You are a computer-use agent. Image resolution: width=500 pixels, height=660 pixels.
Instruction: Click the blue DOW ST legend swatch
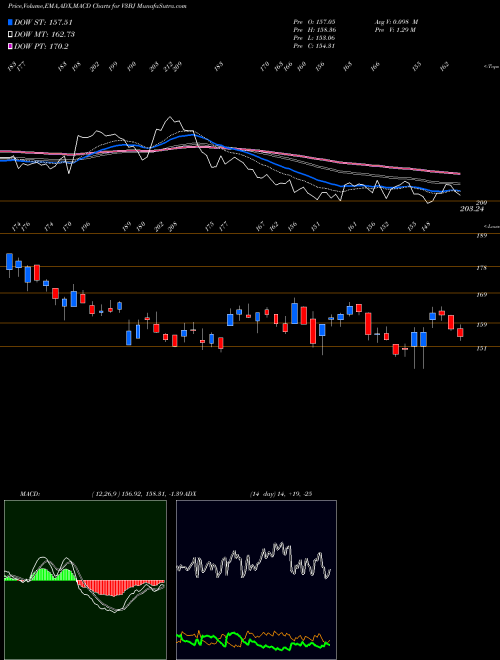click(10, 23)
